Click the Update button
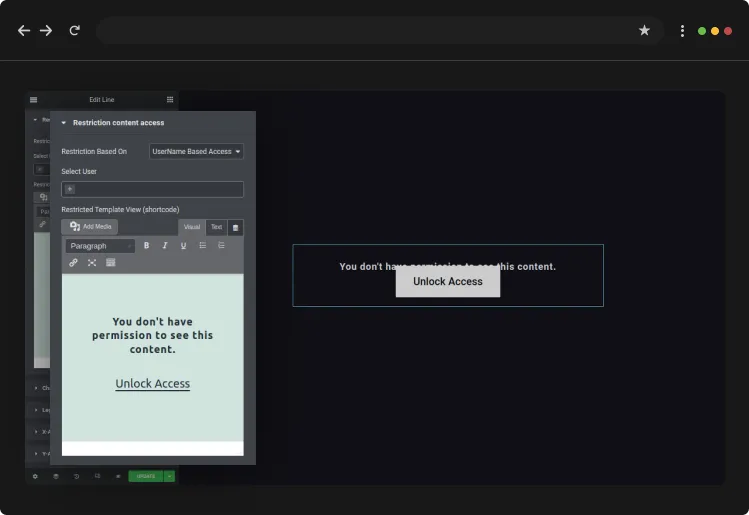Image resolution: width=749 pixels, height=515 pixels. 146,476
